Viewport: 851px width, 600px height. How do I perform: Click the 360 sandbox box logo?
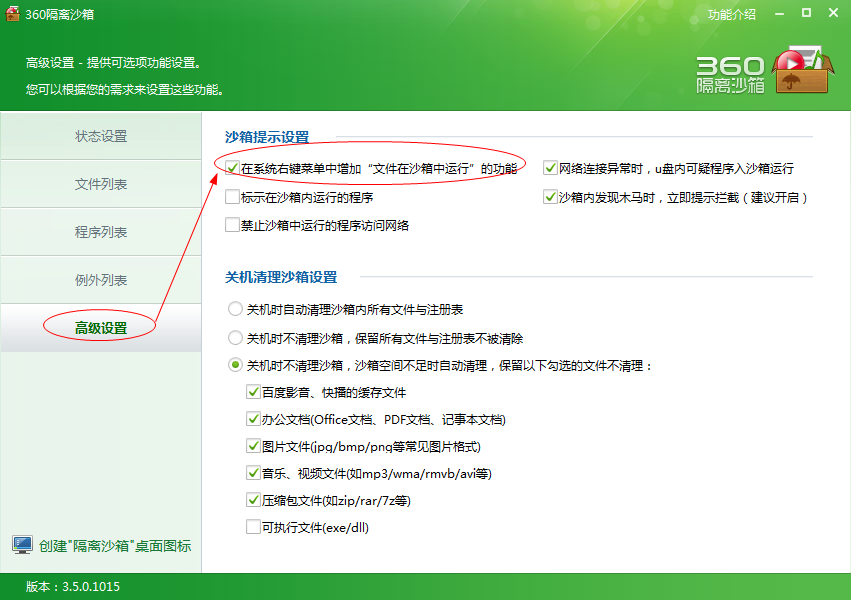click(x=801, y=70)
